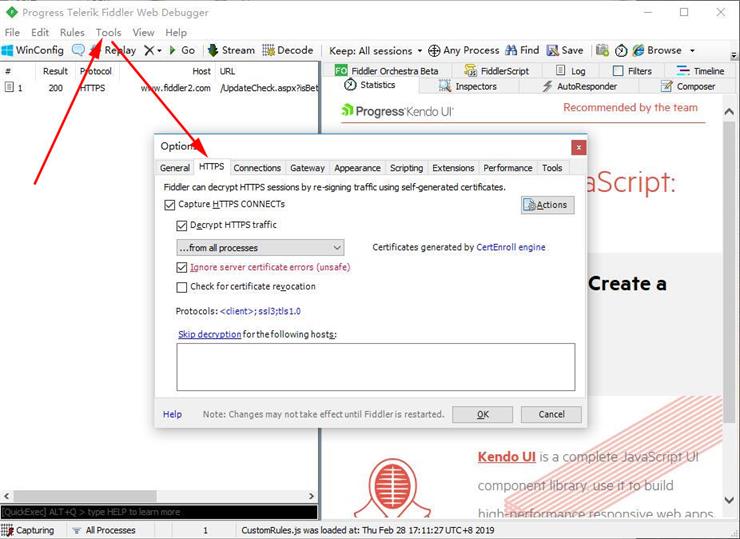
Task: Switch to the Connections tab
Action: [x=257, y=168]
